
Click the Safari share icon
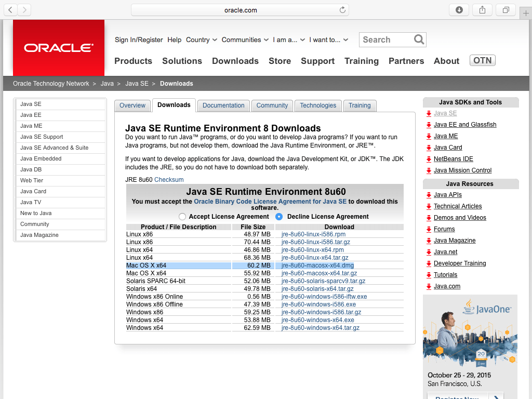482,9
